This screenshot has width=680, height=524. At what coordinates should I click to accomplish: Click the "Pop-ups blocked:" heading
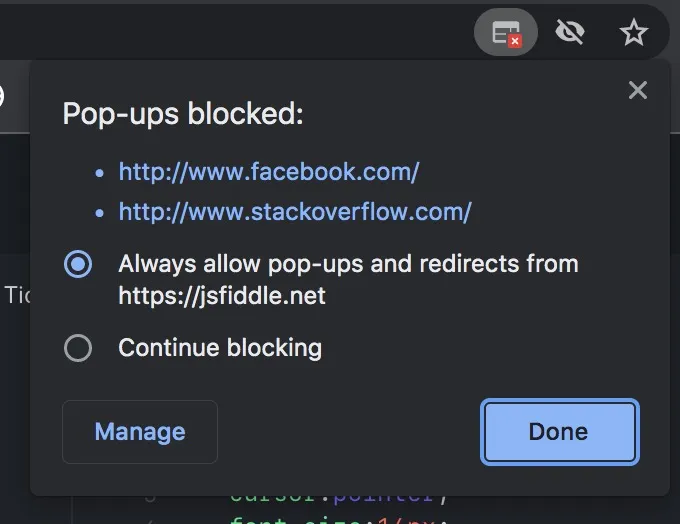pos(183,114)
